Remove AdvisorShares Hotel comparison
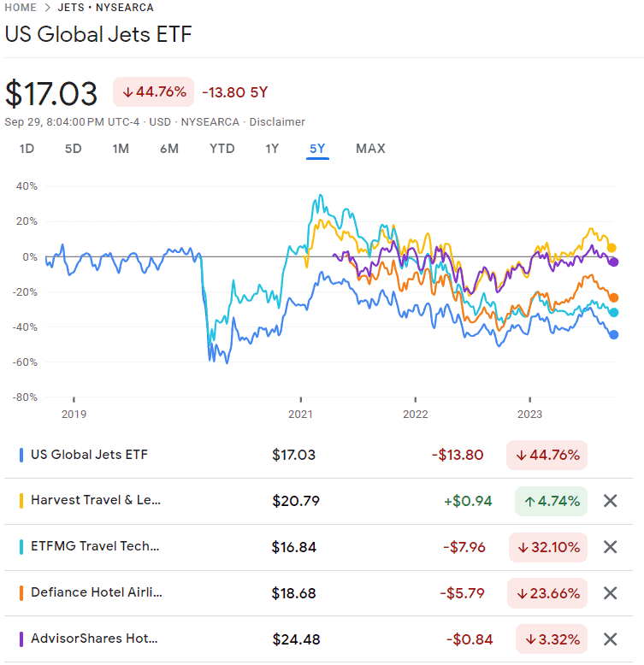Image resolution: width=644 pixels, height=665 pixels. (x=610, y=639)
